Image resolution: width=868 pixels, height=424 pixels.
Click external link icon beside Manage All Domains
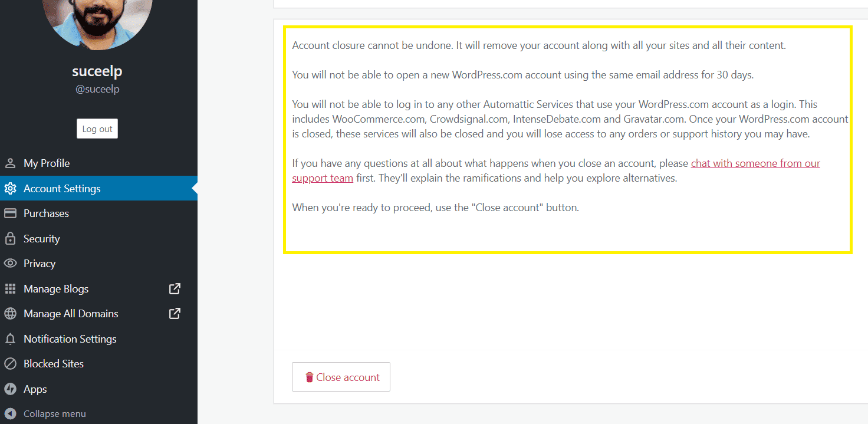click(175, 314)
